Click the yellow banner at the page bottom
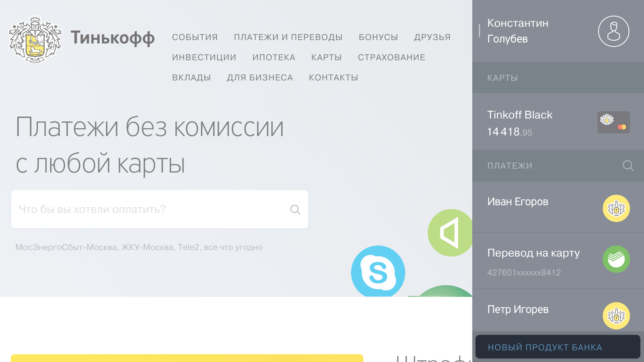The height and width of the screenshot is (362, 644). (187, 358)
